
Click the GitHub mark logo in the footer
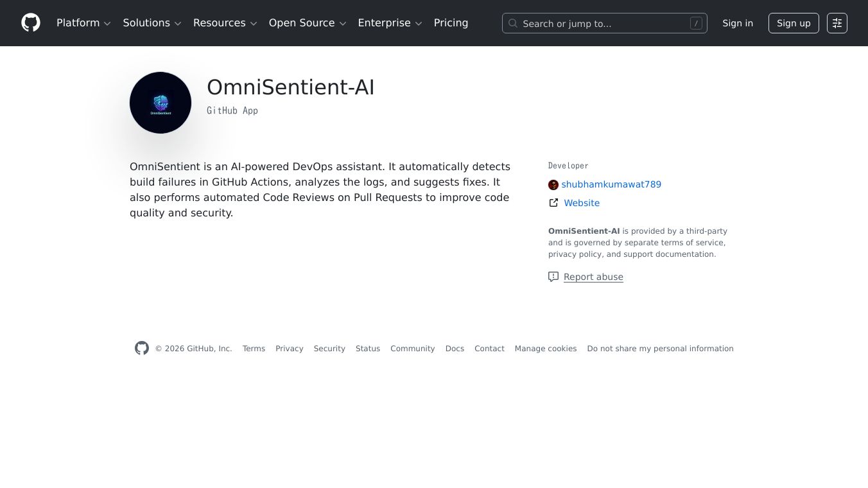coord(142,348)
